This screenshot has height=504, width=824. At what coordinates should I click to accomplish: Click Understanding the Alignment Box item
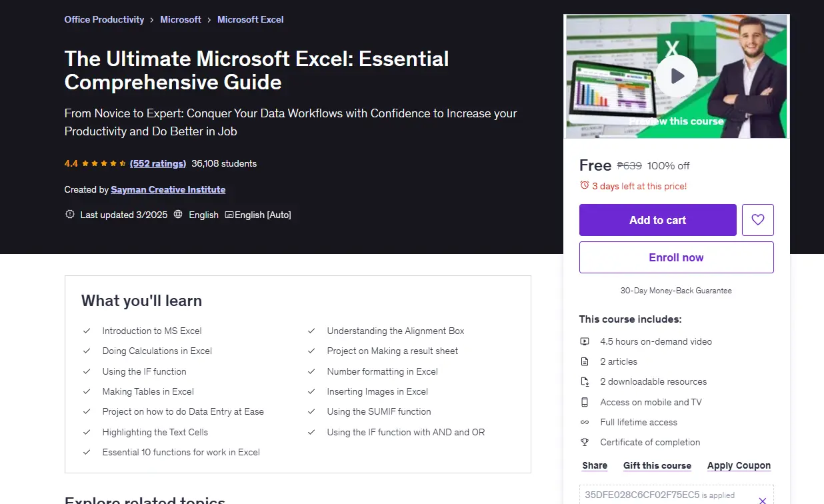(396, 331)
